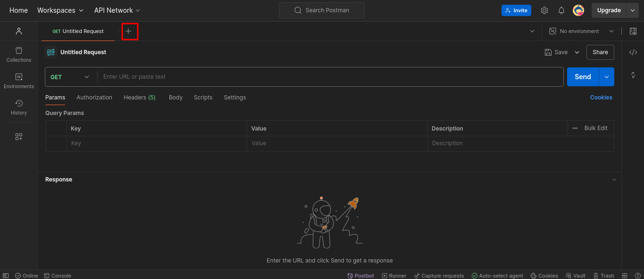
Task: Open the three-dots options beside Bulk Edit
Action: (x=575, y=128)
